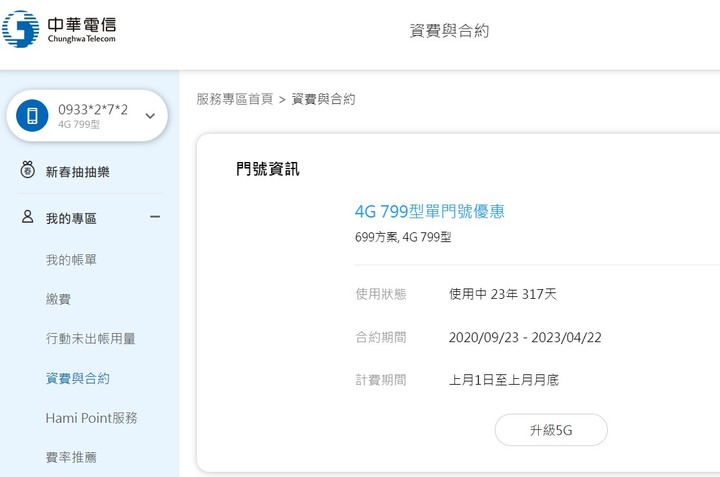Follow the 服務專區首頁 breadcrumb link

235,99
